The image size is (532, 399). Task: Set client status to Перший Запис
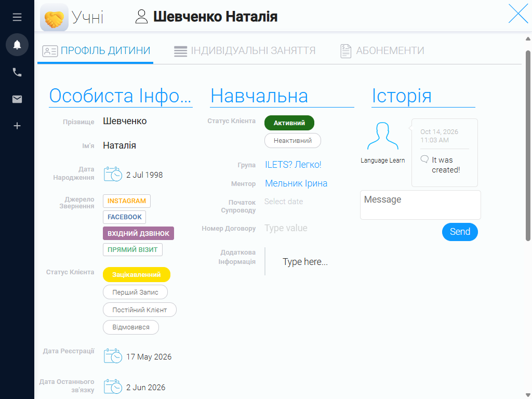click(x=136, y=292)
